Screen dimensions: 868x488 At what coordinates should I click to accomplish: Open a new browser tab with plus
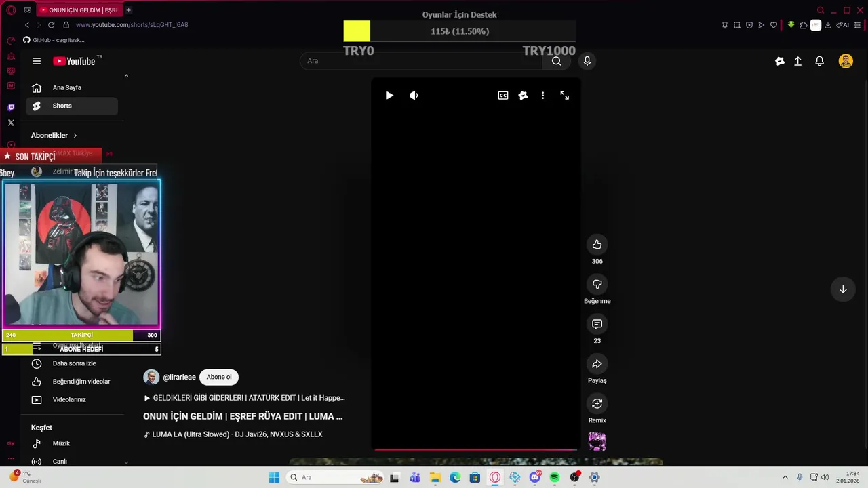[128, 10]
